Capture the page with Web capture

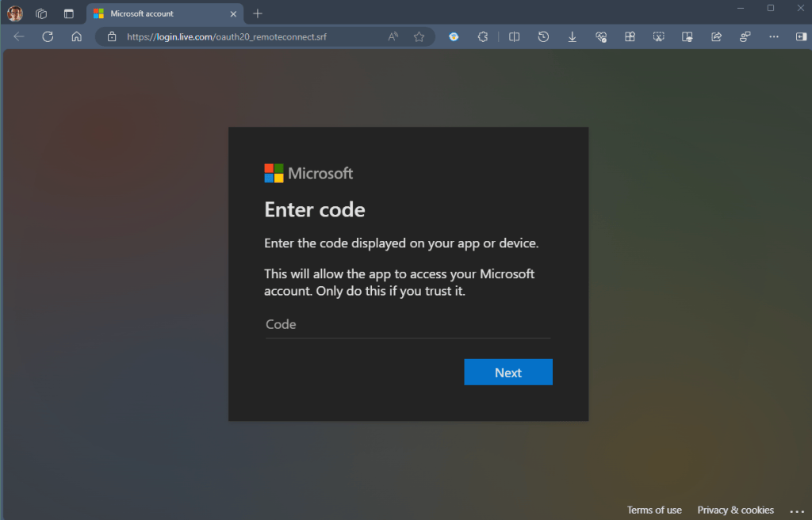[657, 36]
